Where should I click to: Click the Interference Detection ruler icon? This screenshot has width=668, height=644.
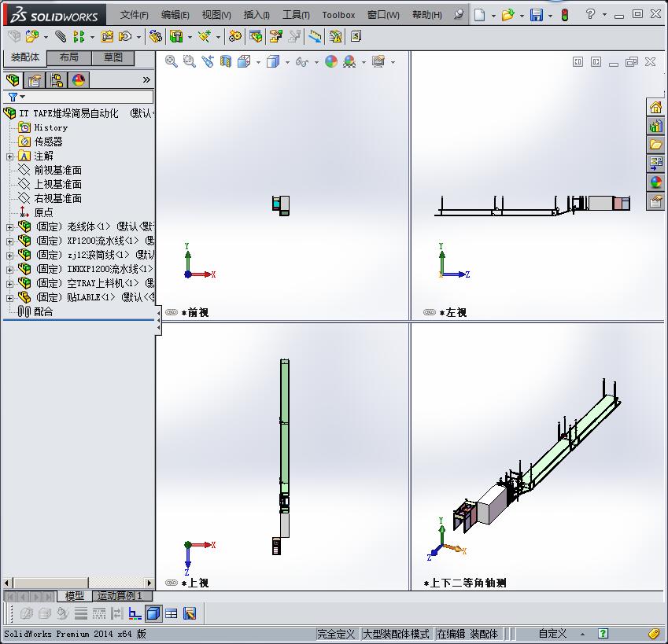point(315,37)
